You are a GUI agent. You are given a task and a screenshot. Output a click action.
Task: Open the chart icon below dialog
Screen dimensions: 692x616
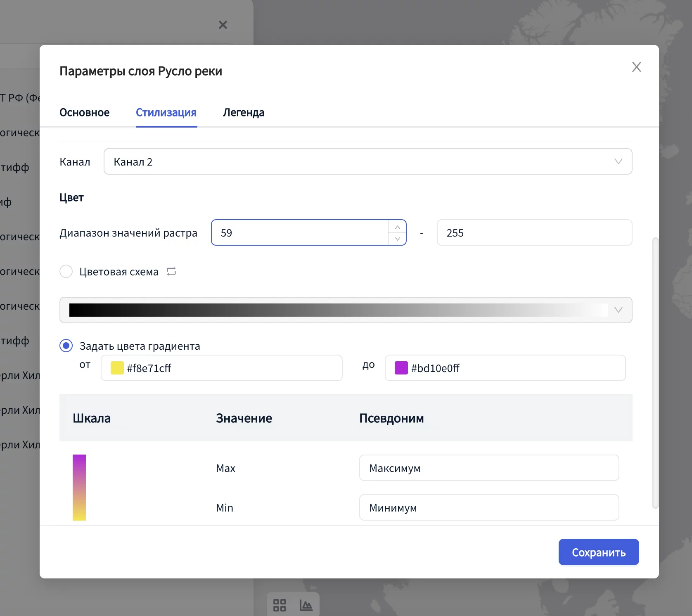[306, 605]
